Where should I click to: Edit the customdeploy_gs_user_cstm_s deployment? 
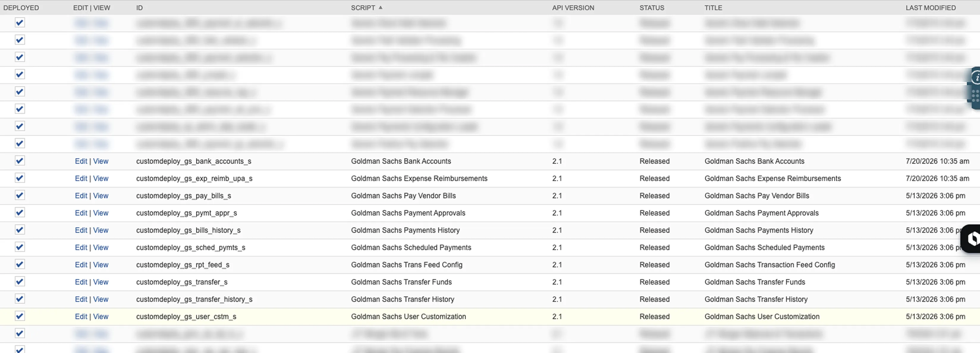pos(81,316)
